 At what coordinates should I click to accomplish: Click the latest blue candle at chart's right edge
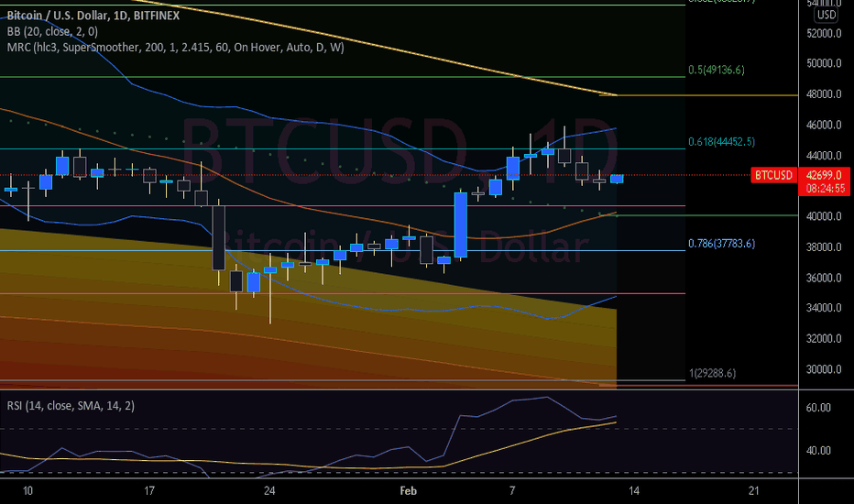coord(617,179)
